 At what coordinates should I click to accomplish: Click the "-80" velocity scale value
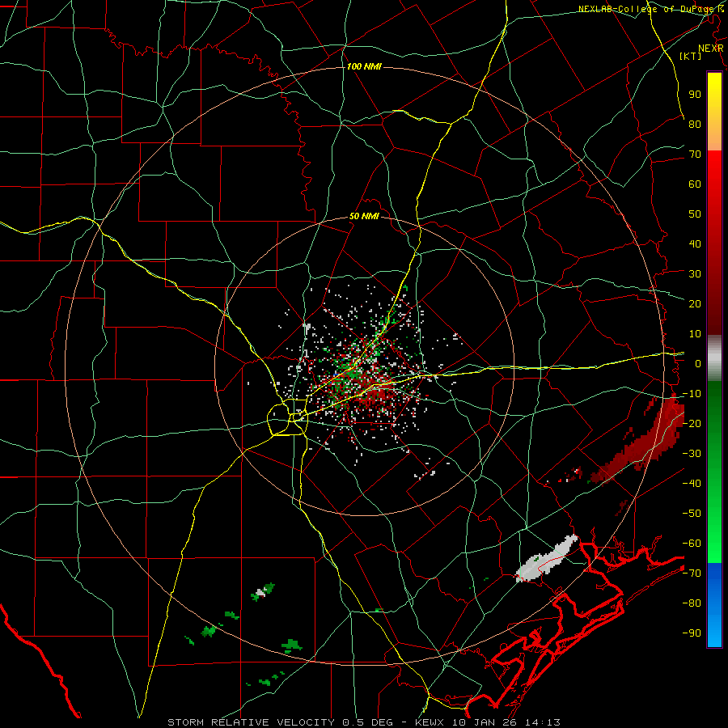692,603
